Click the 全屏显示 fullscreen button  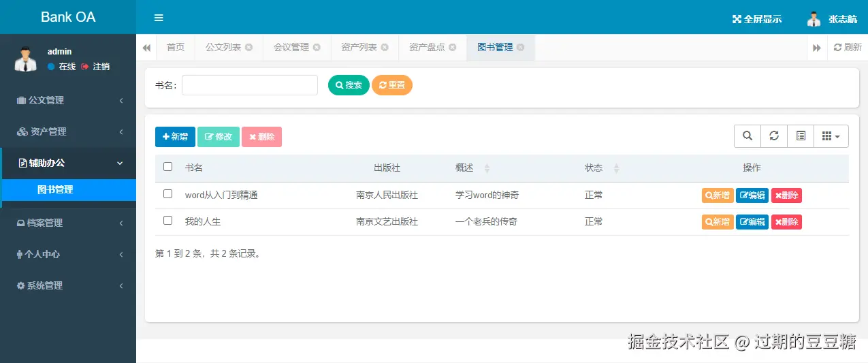pos(757,19)
